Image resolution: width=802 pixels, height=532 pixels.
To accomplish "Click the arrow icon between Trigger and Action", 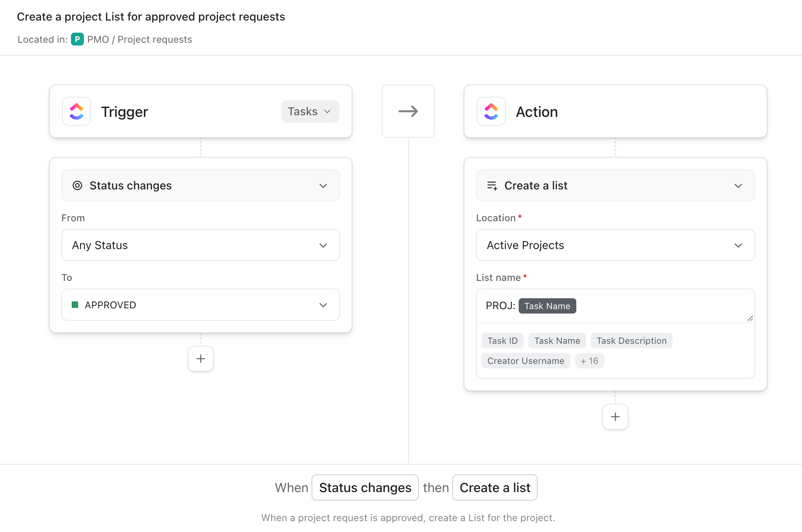I will [408, 111].
